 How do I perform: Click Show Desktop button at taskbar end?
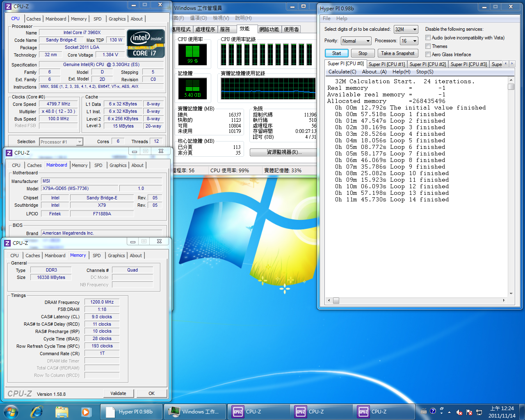pos(522,412)
